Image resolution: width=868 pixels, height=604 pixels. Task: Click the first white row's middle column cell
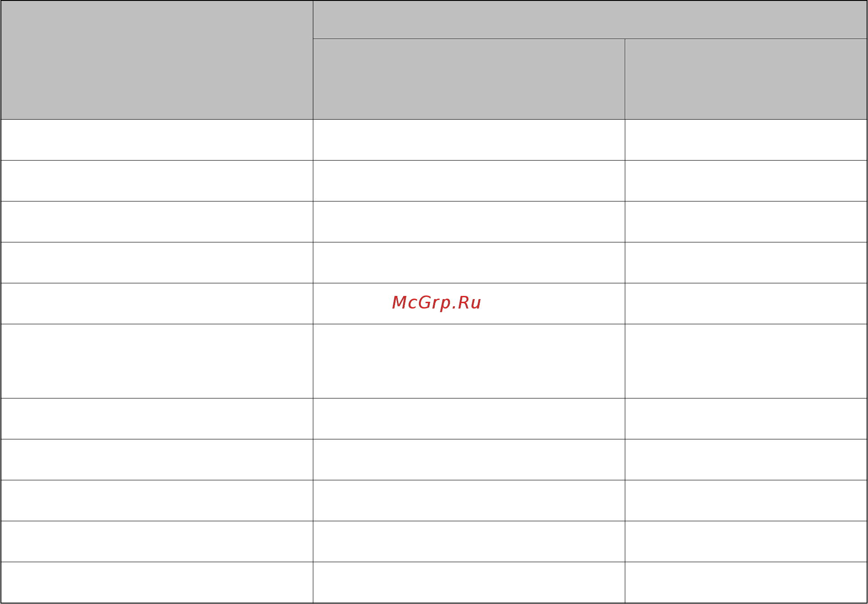coord(469,140)
